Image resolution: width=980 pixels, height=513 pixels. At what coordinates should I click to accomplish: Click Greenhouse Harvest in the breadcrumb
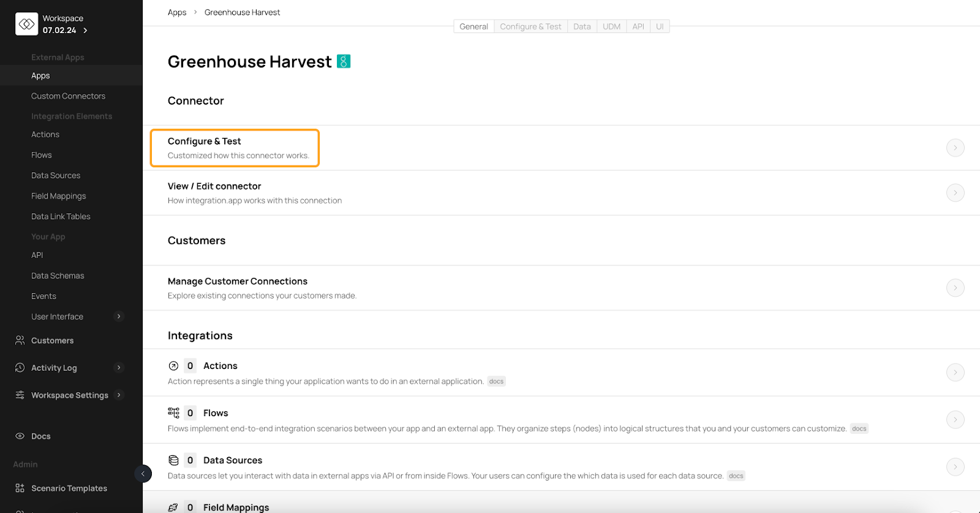pyautogui.click(x=242, y=12)
